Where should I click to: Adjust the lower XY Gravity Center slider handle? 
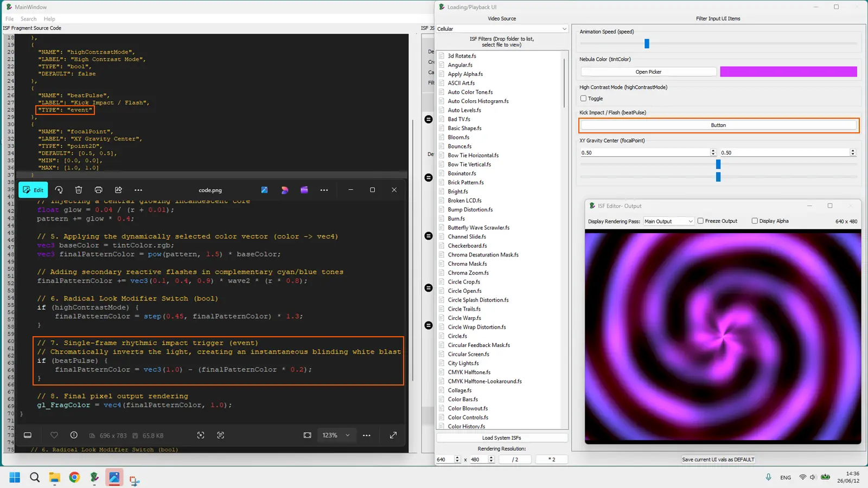[x=718, y=177]
